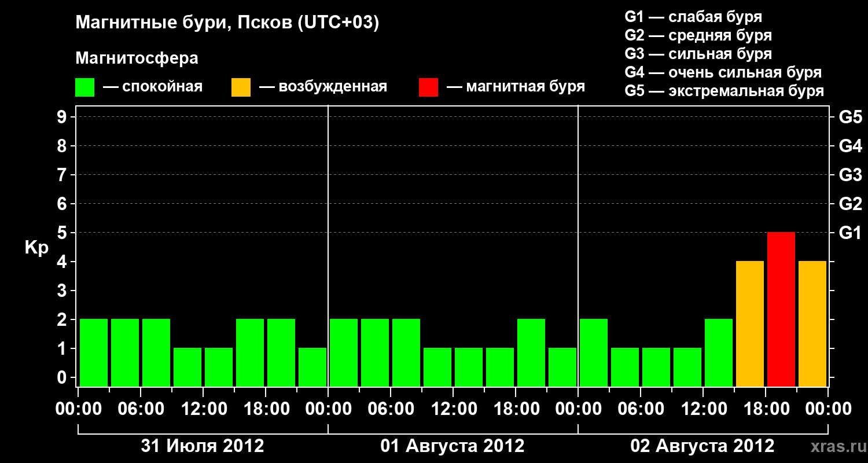Click '18:00' time label above 02 Августа
This screenshot has height=463, width=868.
pos(766,409)
